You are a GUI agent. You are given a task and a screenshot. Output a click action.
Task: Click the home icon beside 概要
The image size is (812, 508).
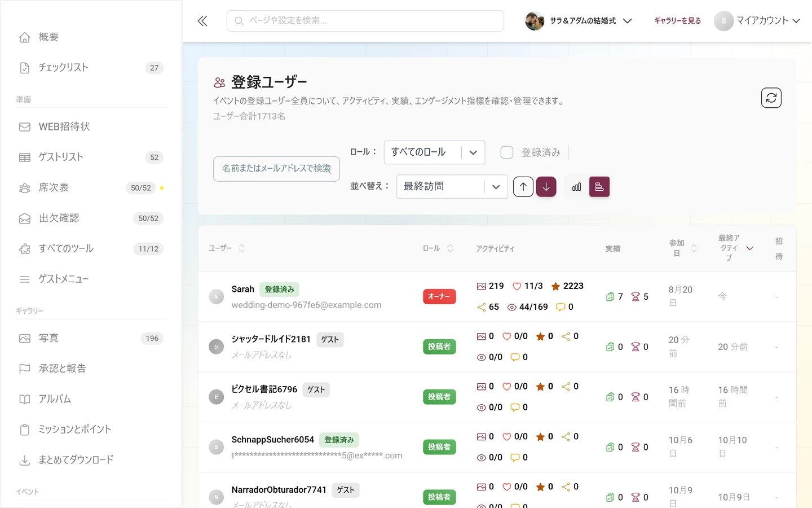(25, 37)
